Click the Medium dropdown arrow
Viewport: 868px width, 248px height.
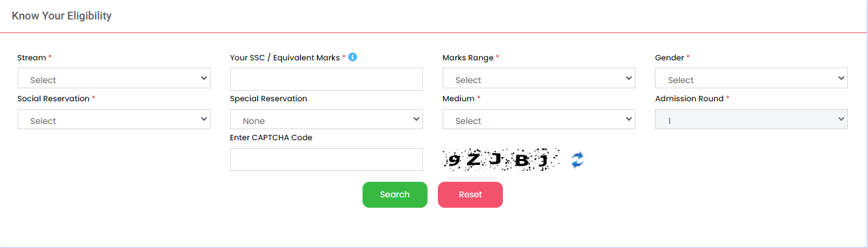coord(629,119)
